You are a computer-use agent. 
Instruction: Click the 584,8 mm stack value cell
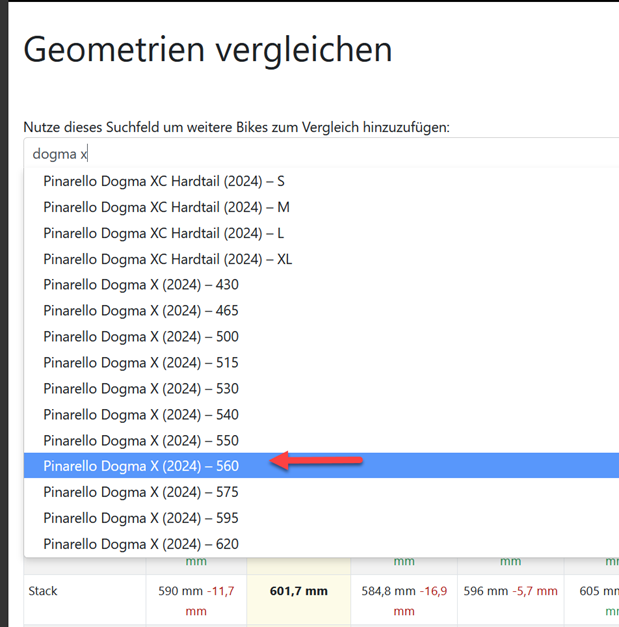point(403,599)
